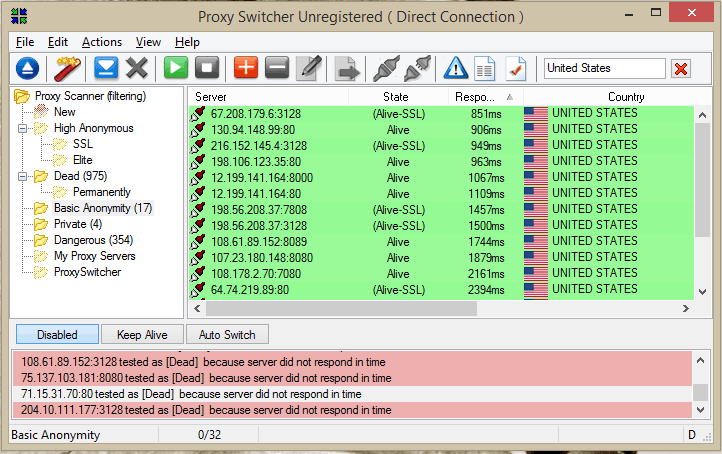Image resolution: width=722 pixels, height=454 pixels.
Task: Click the log panel scroll-up arrow
Action: pyautogui.click(x=700, y=361)
